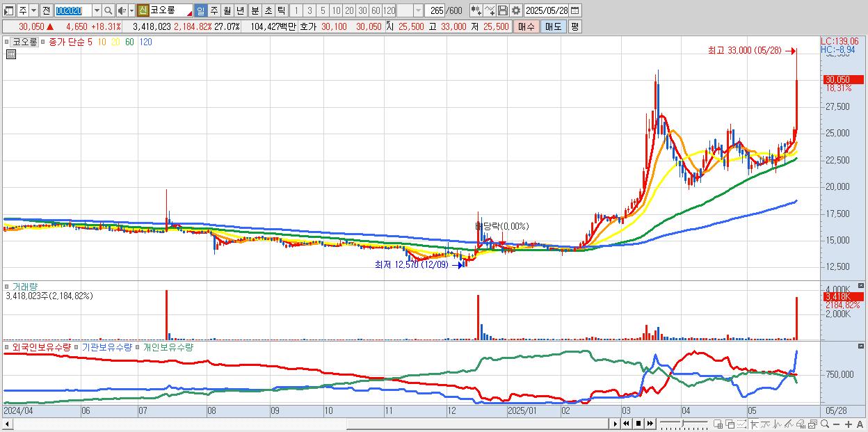Click the window layout icon before the 주 dropdown
868x432 pixels.
pos(8,10)
